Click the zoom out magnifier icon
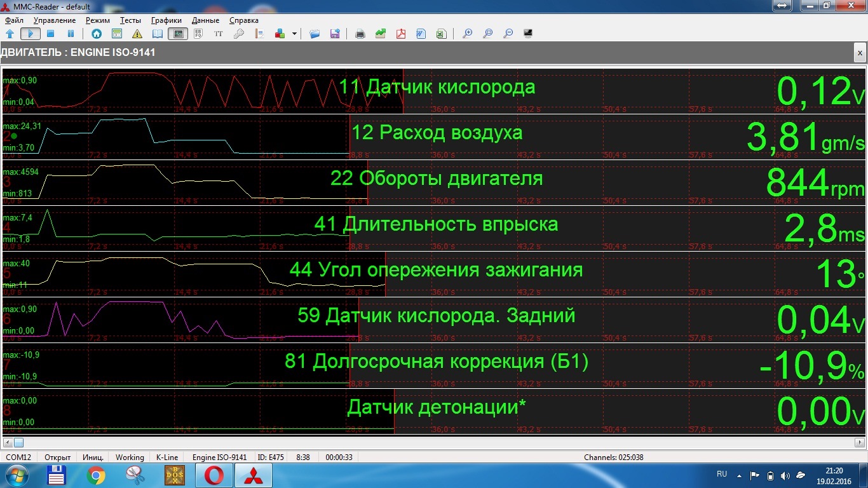This screenshot has height=488, width=868. 508,34
